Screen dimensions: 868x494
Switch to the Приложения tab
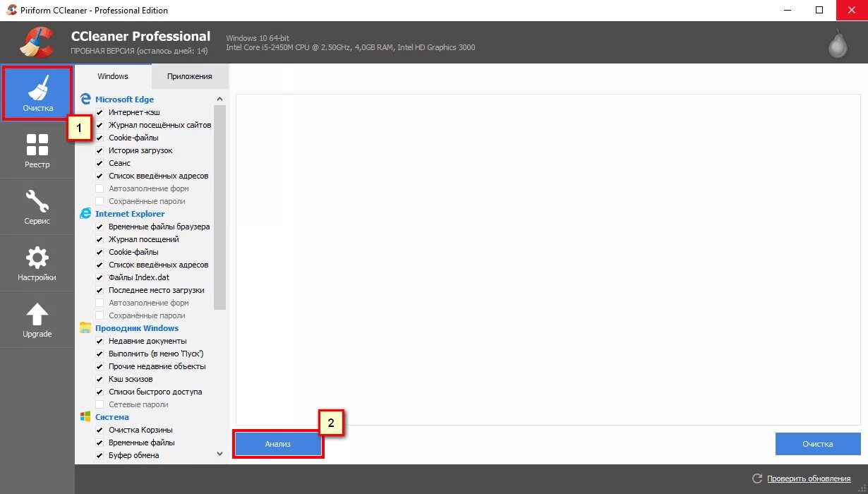click(190, 76)
